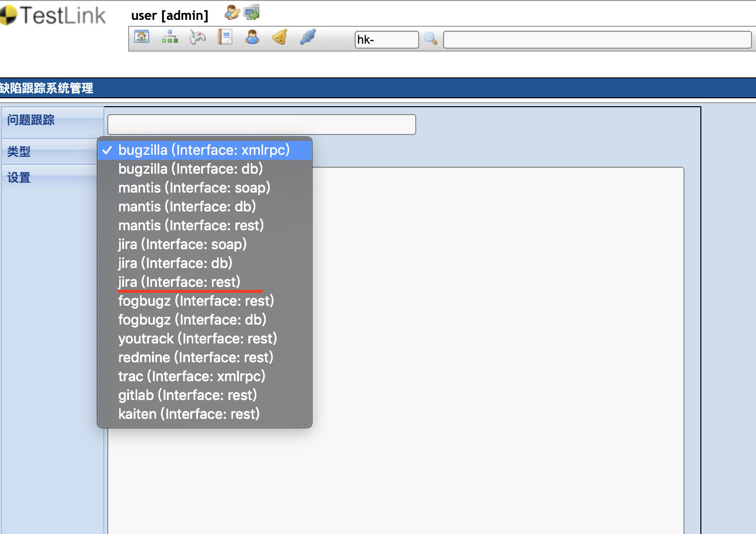Pick redmine (Interface: rest) option

click(195, 357)
